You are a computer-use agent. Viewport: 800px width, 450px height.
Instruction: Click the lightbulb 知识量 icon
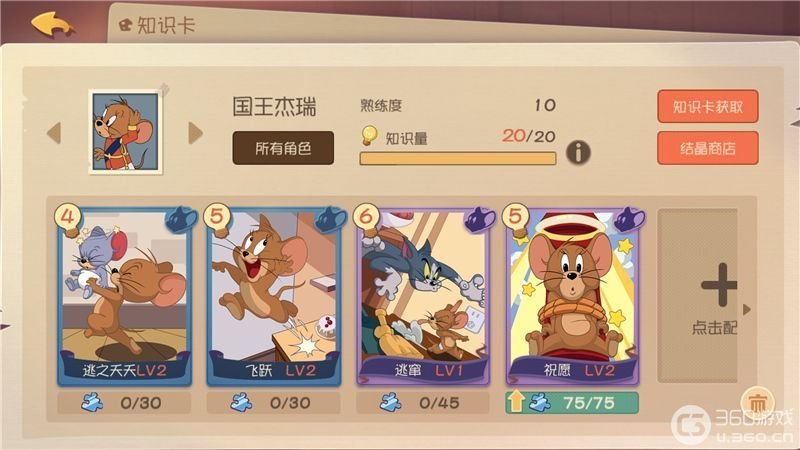click(x=369, y=135)
